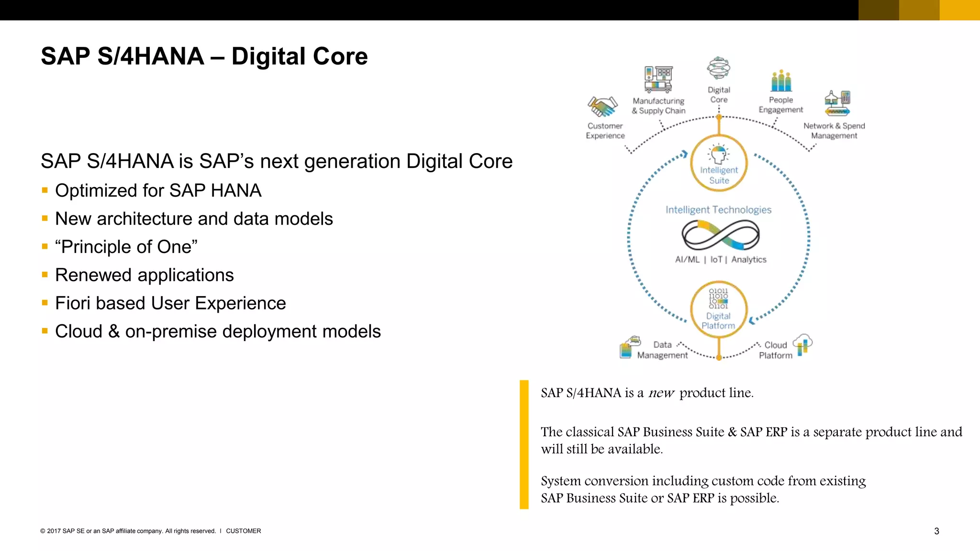
Task: Click the 2017 SAP SE copyright notice
Action: tap(128, 531)
